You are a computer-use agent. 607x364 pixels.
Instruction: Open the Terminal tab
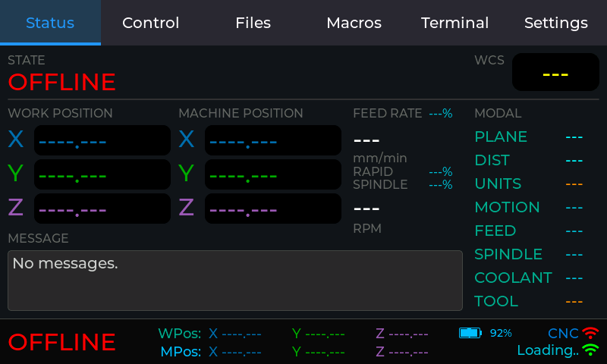[x=454, y=23]
